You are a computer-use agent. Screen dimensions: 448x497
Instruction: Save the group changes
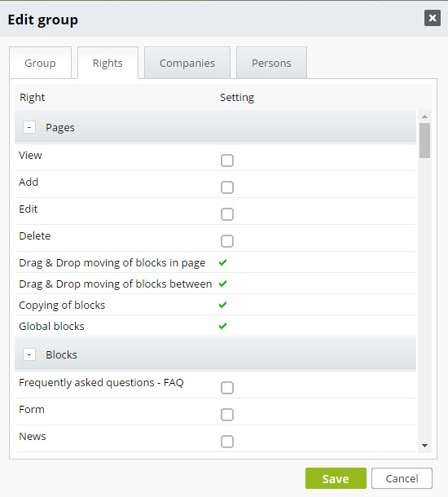336,478
